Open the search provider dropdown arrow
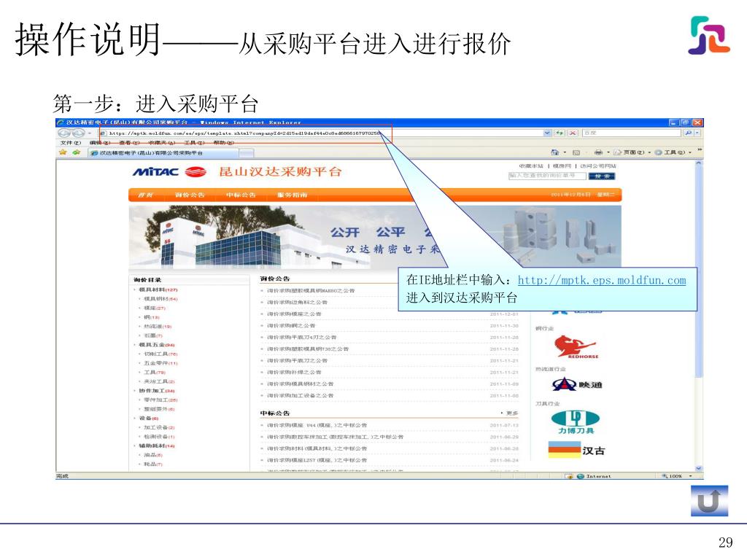 click(x=697, y=133)
